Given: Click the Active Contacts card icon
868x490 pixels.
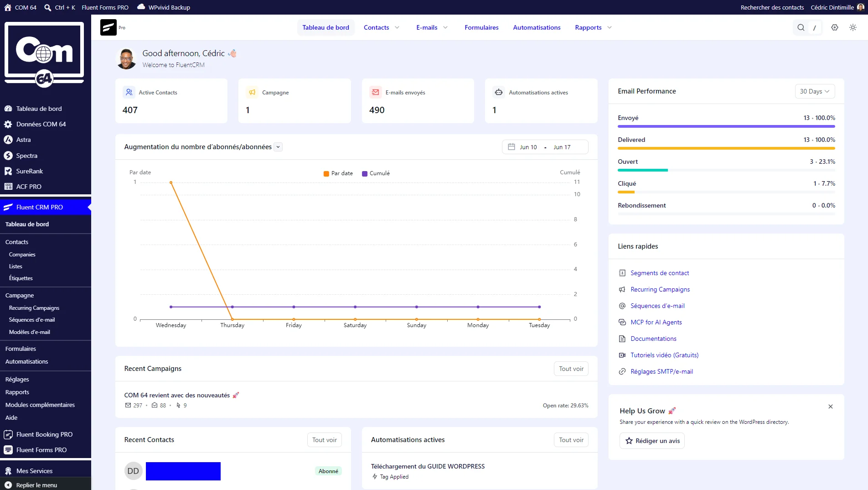Looking at the screenshot, I should (x=129, y=92).
